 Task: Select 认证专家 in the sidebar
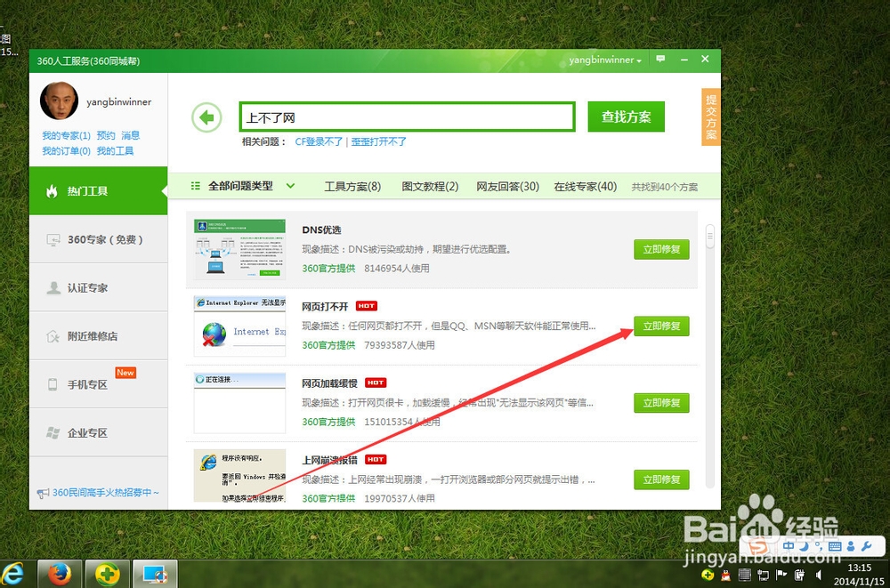[x=98, y=287]
